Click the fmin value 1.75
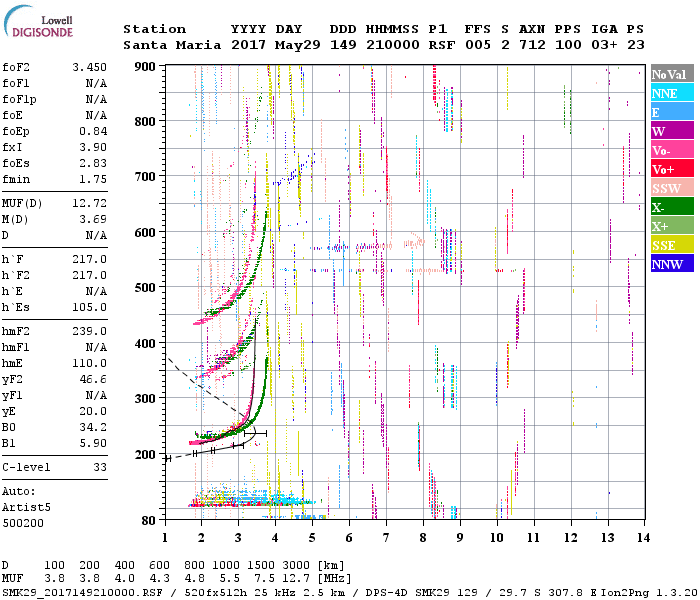 93,179
